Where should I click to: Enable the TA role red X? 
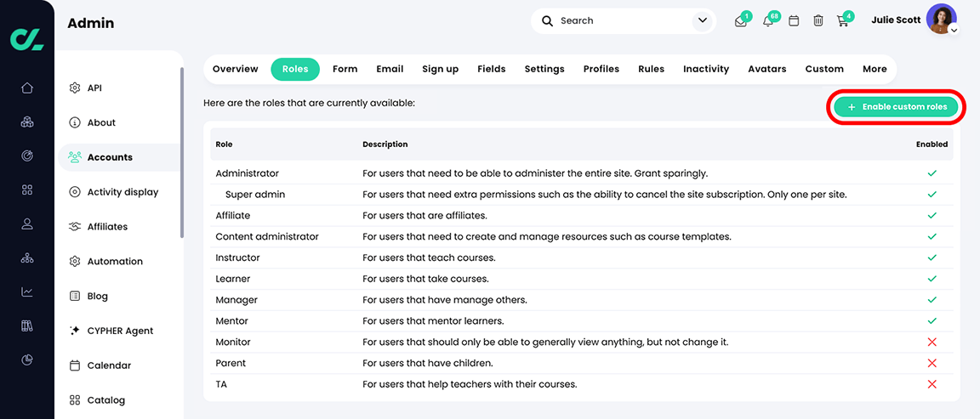click(932, 384)
